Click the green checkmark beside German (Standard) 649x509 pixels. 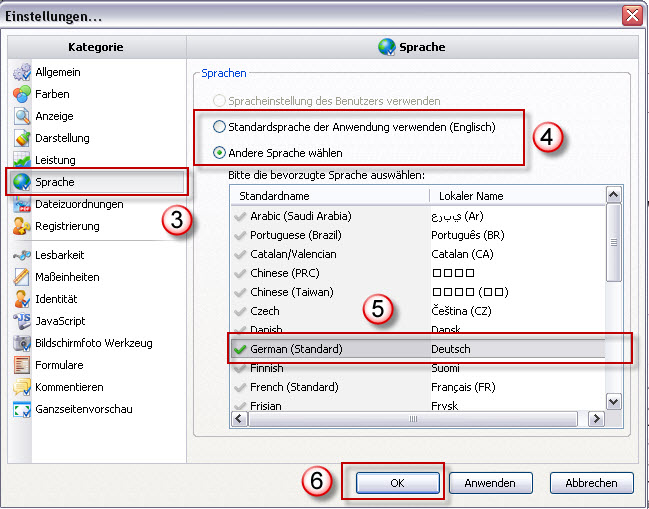point(240,349)
